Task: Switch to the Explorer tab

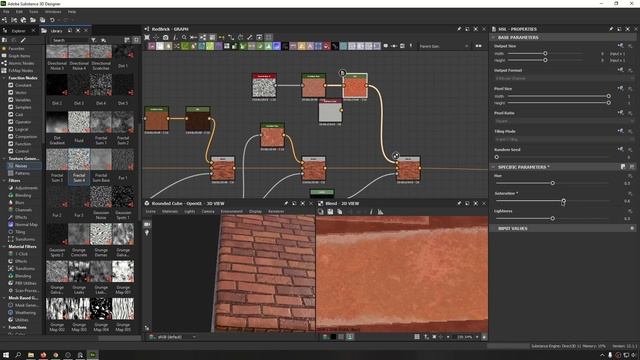Action: (x=18, y=31)
